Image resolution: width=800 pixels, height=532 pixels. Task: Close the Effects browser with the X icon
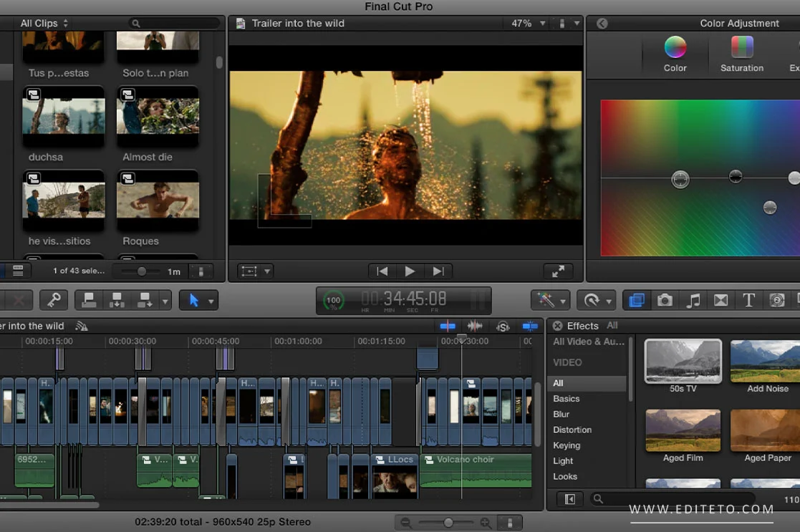click(558, 326)
